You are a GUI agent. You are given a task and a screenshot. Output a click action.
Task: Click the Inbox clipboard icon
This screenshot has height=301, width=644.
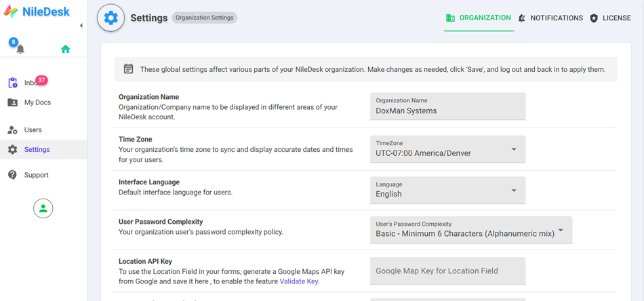(12, 83)
